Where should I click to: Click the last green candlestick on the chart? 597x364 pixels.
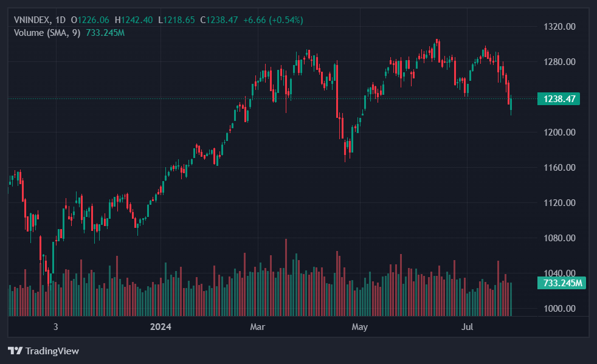[x=511, y=103]
